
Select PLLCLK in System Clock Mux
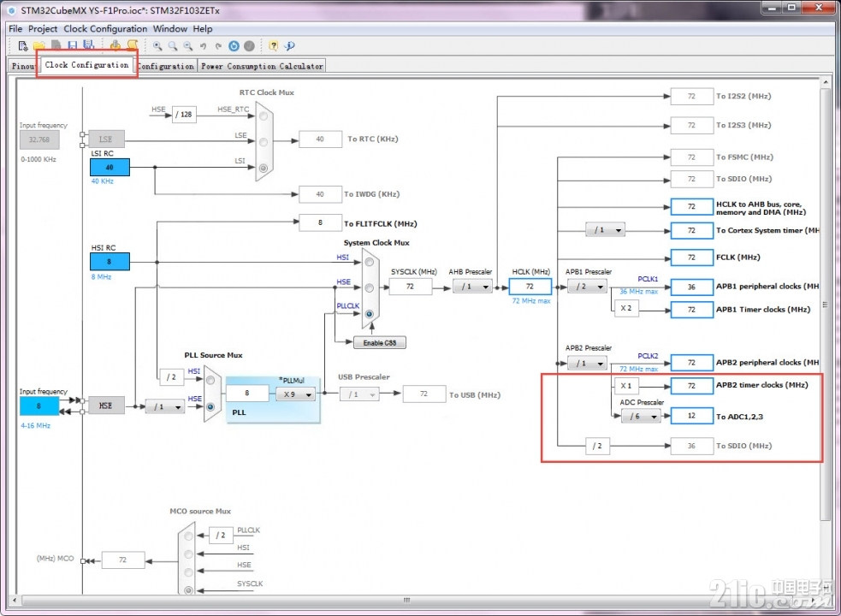(370, 313)
